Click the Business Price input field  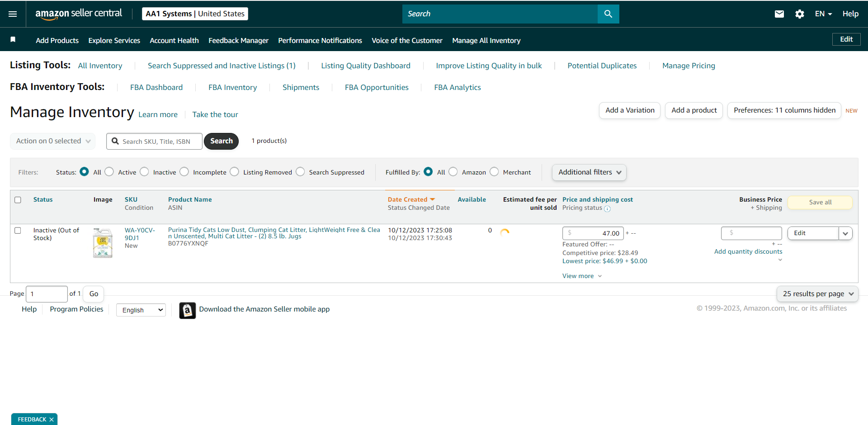[751, 233]
